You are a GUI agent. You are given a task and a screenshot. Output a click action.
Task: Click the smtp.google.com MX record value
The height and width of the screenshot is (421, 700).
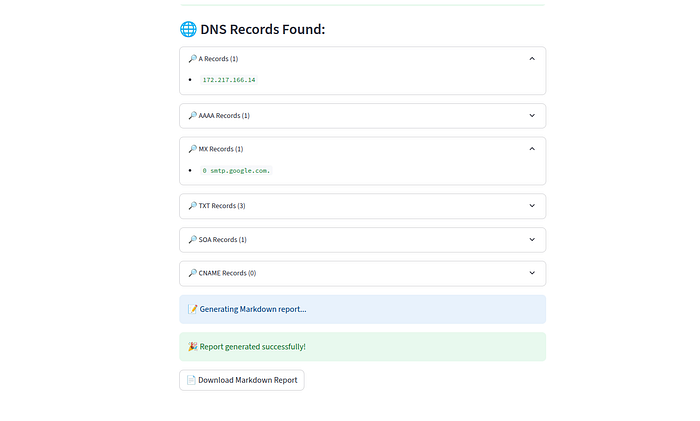coord(236,170)
